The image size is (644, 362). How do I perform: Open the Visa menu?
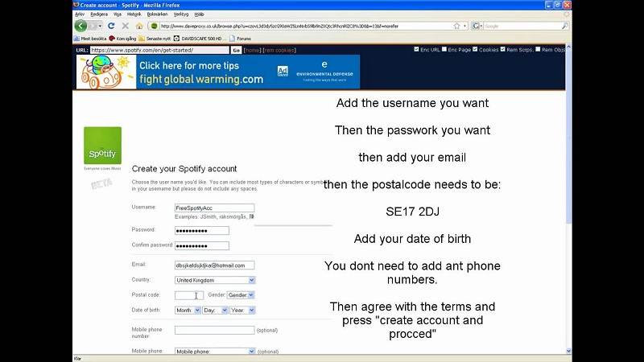point(118,14)
